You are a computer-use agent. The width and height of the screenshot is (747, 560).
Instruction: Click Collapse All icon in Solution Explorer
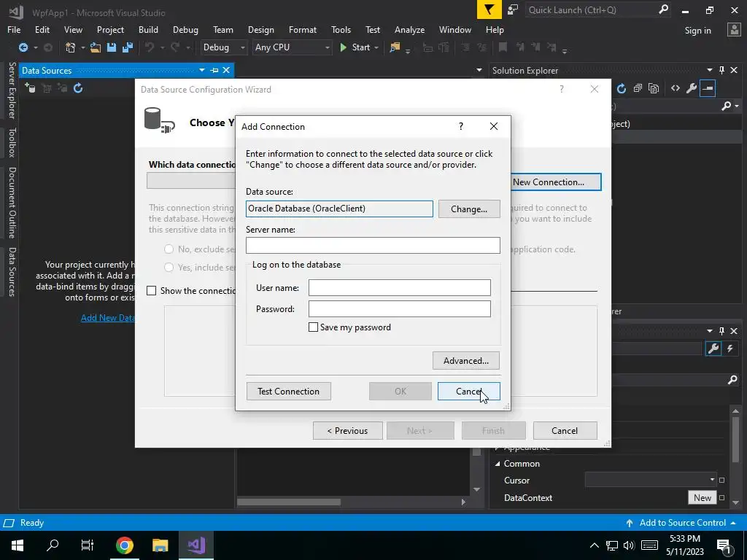click(x=638, y=88)
